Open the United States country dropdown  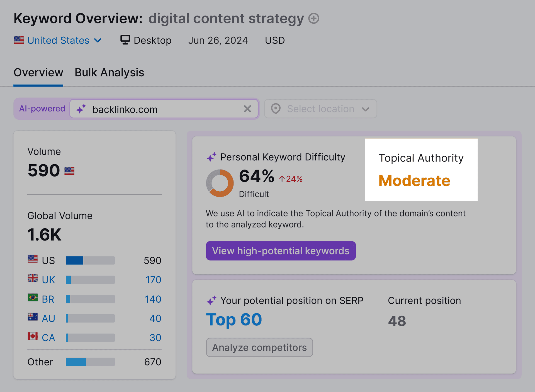click(x=58, y=40)
